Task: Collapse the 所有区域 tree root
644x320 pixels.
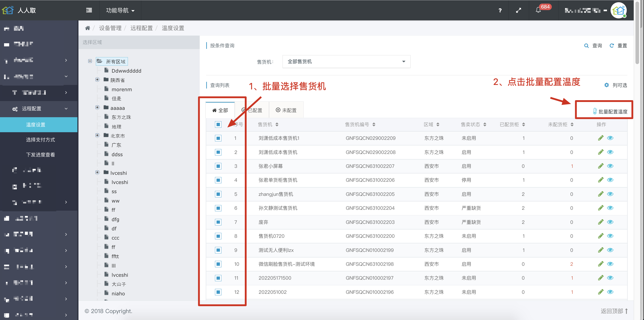Action: (x=90, y=61)
